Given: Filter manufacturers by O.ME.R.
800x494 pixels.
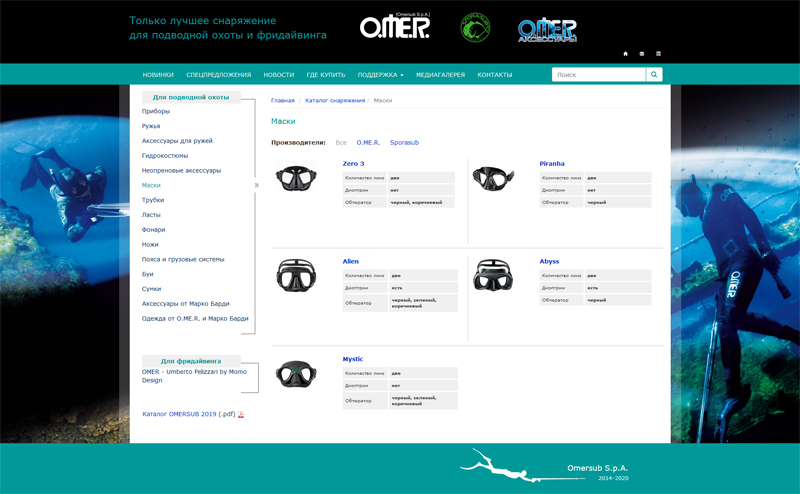Looking at the screenshot, I should pyautogui.click(x=368, y=142).
